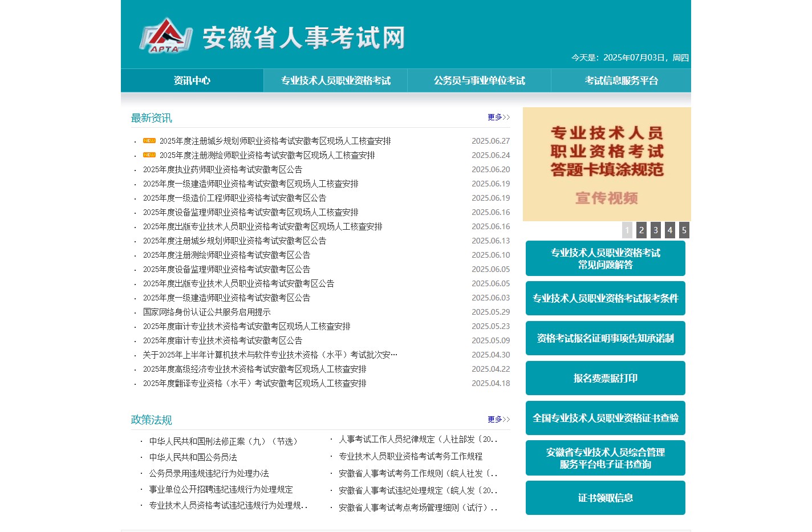Select banner slide 4 indicator
812x532 pixels.
click(x=670, y=230)
